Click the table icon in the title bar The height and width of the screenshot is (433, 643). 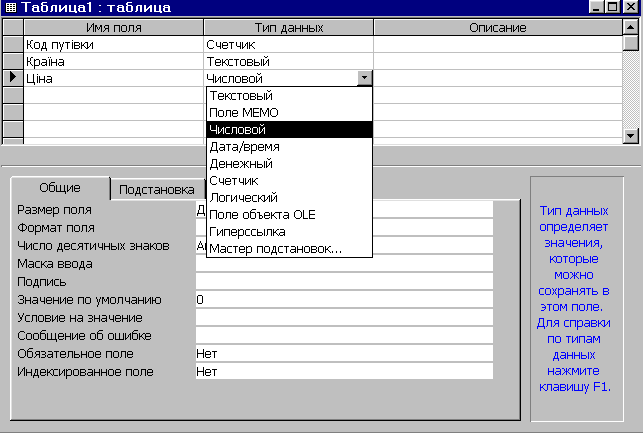click(x=11, y=7)
